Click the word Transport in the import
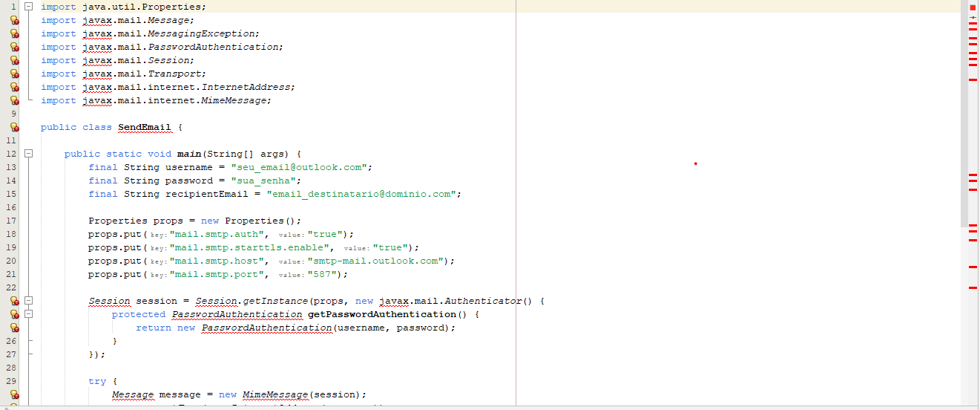980x410 pixels. coord(174,74)
